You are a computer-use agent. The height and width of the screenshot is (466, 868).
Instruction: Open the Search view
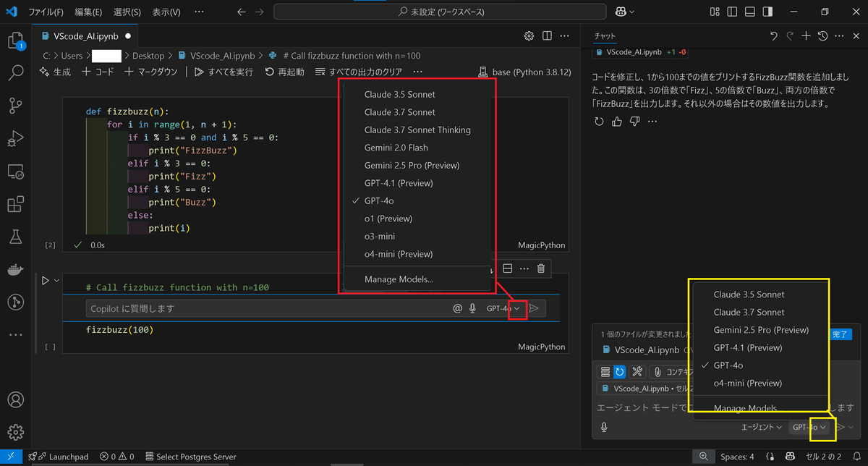point(16,74)
